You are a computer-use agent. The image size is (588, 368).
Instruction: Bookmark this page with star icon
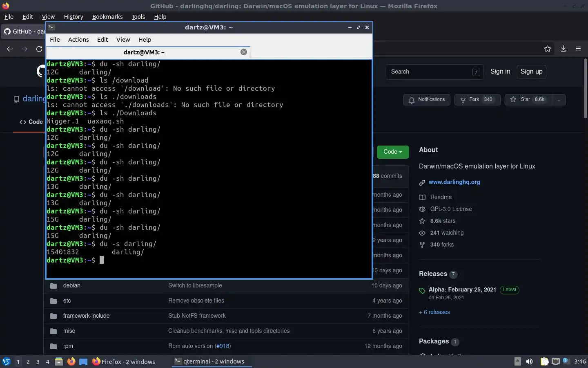[548, 49]
